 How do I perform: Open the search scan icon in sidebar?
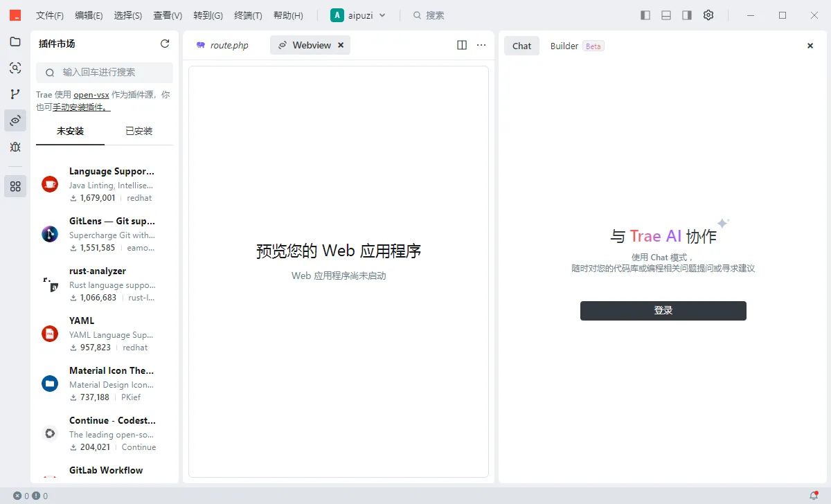15,68
